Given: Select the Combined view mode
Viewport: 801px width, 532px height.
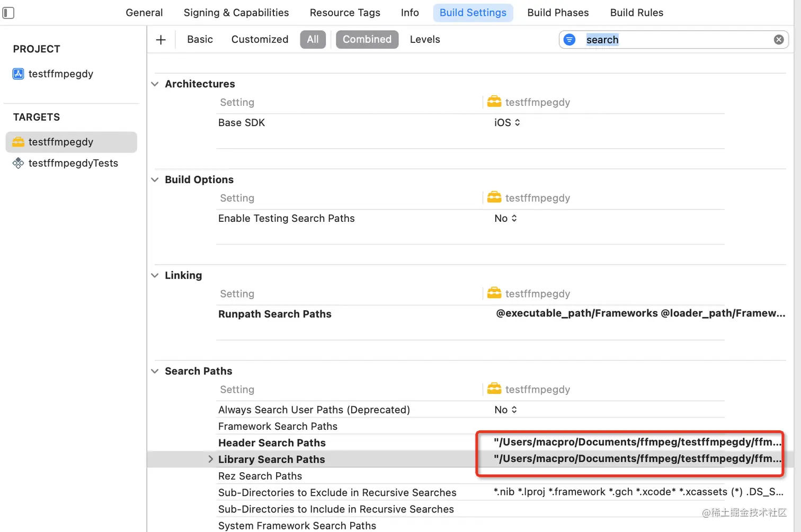Looking at the screenshot, I should [367, 40].
